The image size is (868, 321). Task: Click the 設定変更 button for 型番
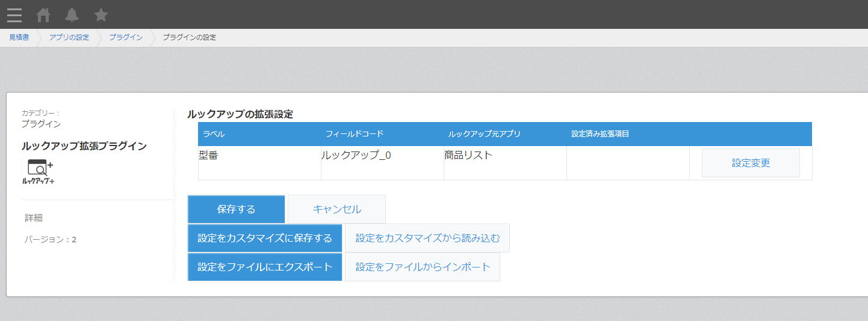[751, 163]
